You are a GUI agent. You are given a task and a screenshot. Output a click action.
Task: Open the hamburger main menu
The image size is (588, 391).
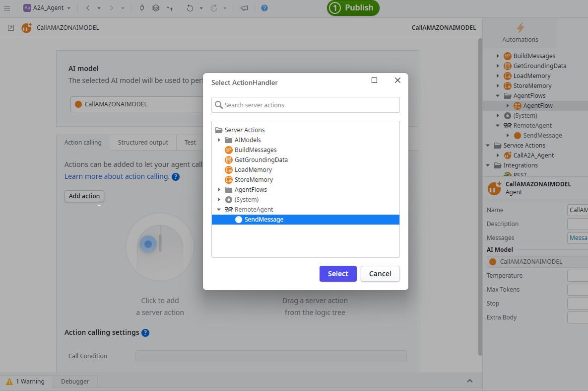[x=7, y=8]
